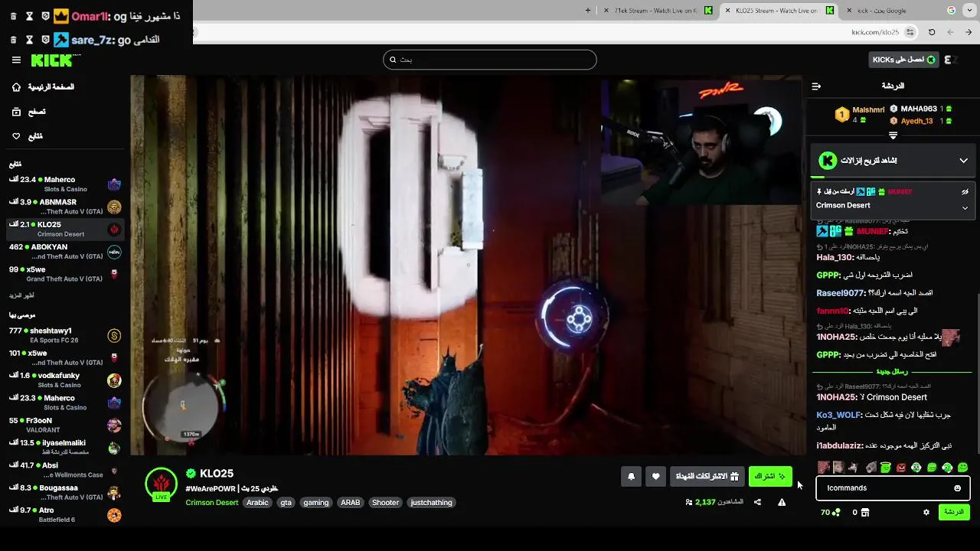Click the 70 channel points icon

click(x=835, y=512)
